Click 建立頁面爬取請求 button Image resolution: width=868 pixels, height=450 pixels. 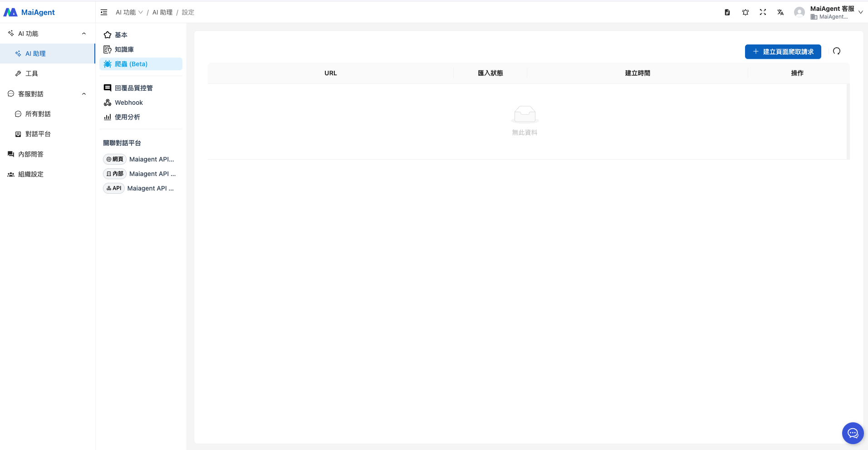783,52
